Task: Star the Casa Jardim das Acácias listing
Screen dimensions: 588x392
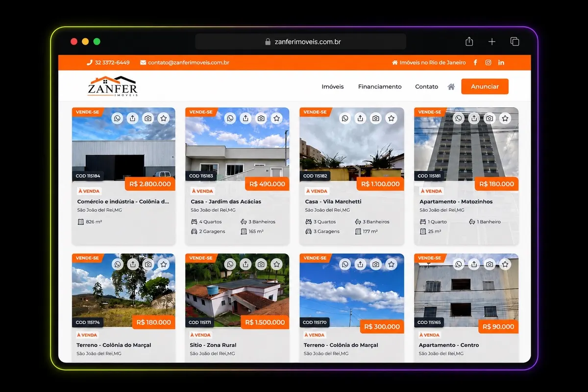Action: pyautogui.click(x=277, y=118)
